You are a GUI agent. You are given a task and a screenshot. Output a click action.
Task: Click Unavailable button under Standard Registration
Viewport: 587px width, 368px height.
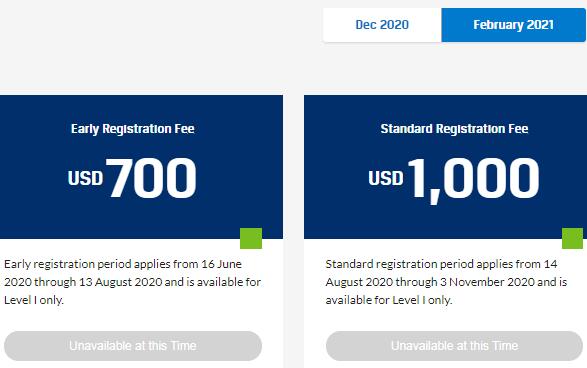[454, 346]
